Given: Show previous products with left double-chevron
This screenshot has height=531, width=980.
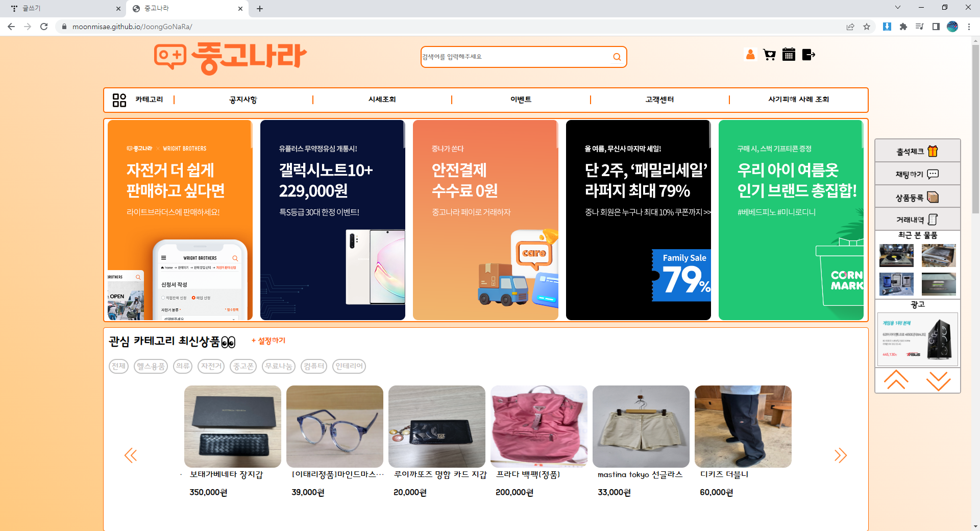Looking at the screenshot, I should coord(131,455).
